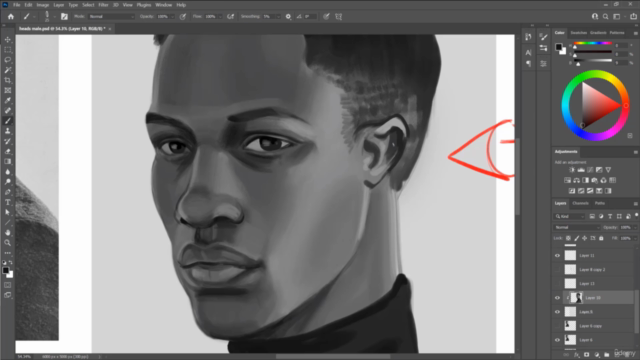Add a Levels adjustment
Screen dimensions: 640x360
(581, 170)
